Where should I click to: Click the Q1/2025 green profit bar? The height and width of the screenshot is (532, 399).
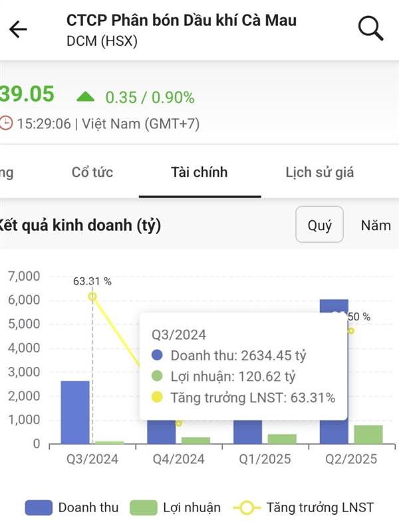pyautogui.click(x=282, y=439)
